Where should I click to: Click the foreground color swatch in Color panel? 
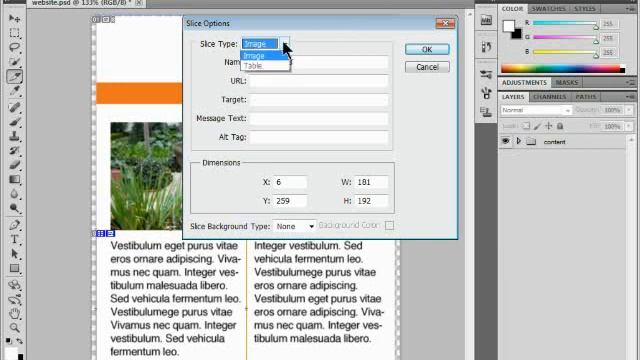[x=509, y=26]
